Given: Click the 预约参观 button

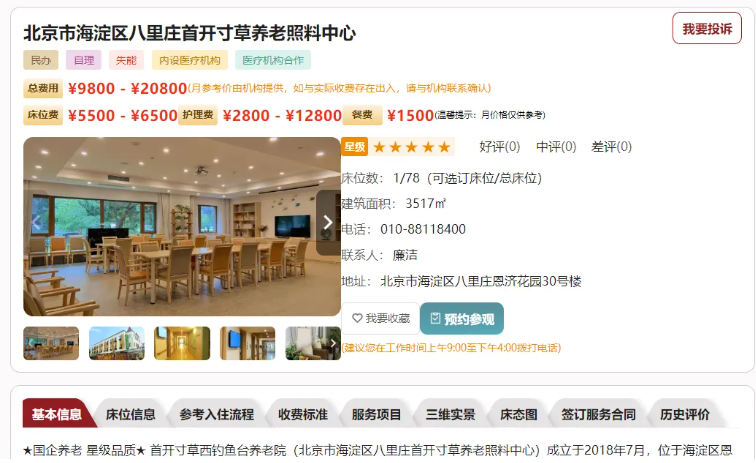Looking at the screenshot, I should [x=462, y=319].
